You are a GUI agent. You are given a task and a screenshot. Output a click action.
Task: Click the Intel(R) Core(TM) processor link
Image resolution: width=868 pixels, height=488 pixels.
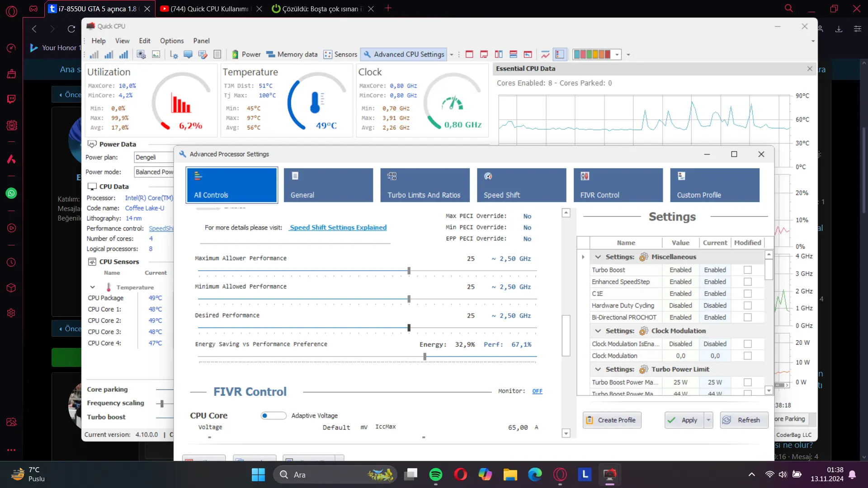tap(149, 198)
